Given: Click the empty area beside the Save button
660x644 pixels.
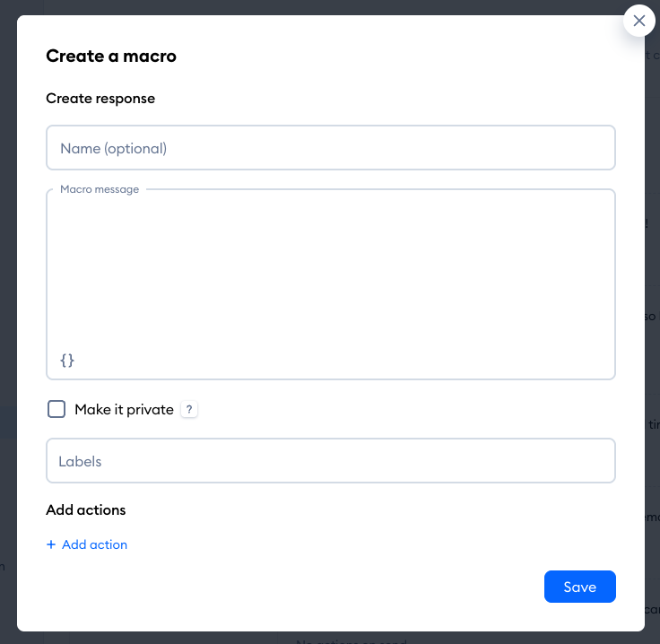Looking at the screenshot, I should (314, 587).
